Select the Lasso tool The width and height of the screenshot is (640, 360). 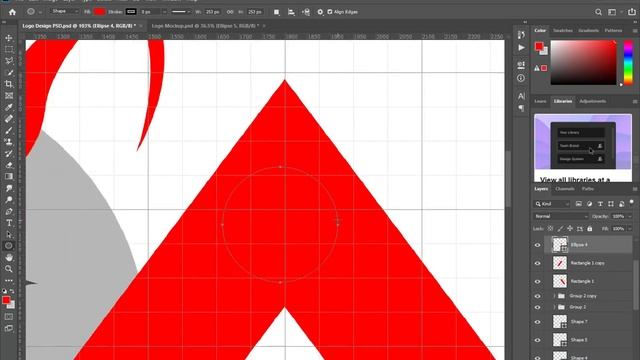(9, 61)
